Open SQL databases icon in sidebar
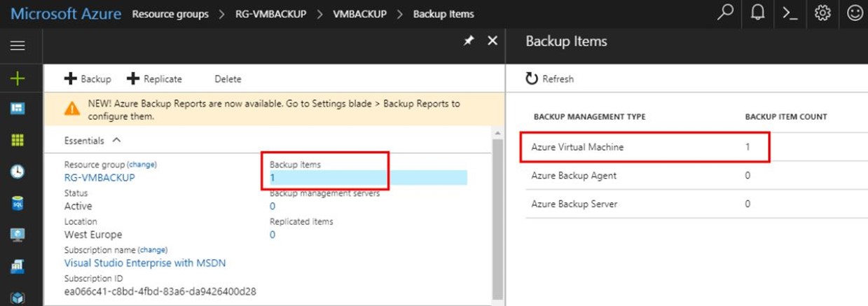The width and height of the screenshot is (868, 306). (18, 203)
